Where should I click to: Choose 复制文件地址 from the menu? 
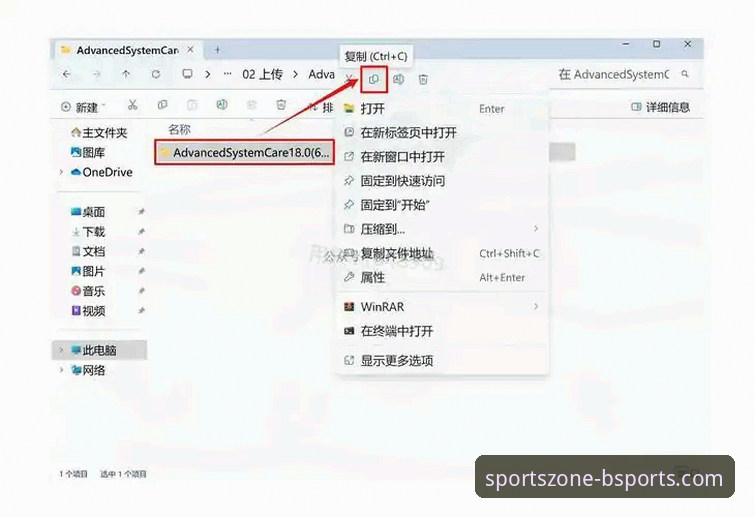[x=443, y=253]
